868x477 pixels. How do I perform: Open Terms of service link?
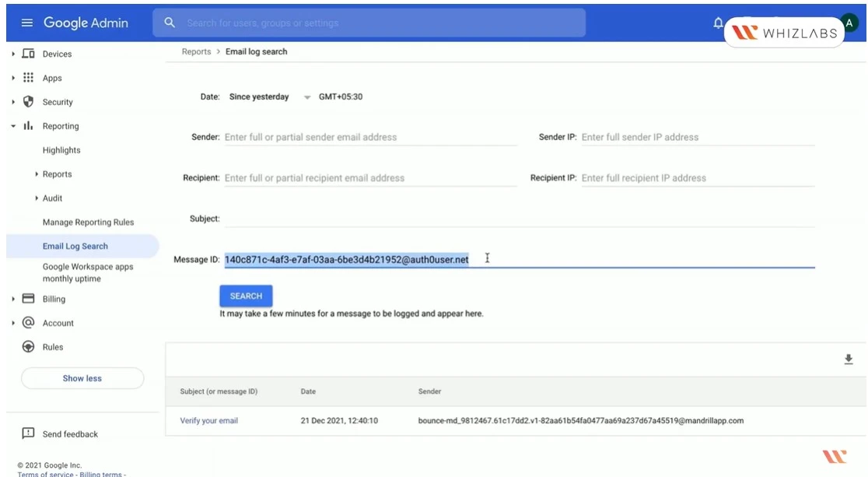(45, 474)
